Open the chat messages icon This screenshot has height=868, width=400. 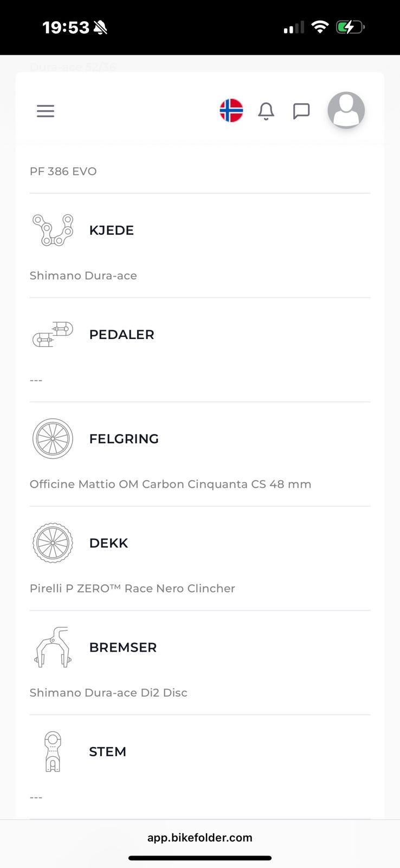click(x=301, y=111)
